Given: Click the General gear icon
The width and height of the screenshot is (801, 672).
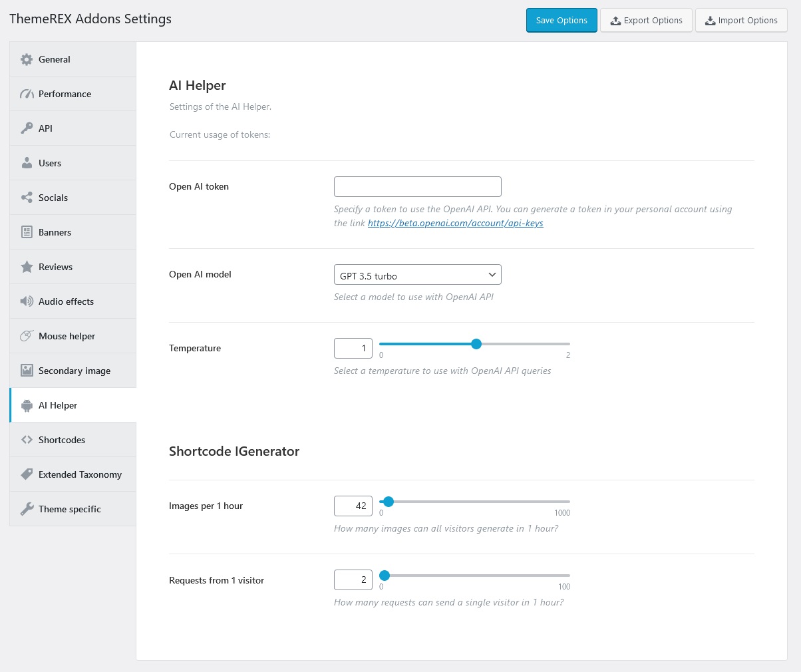Looking at the screenshot, I should coord(27,59).
